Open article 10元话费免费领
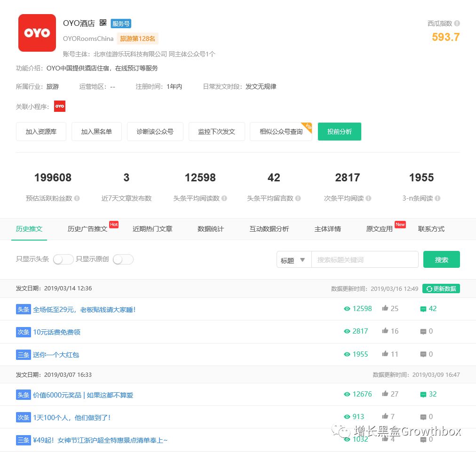The image size is (476, 452). pyautogui.click(x=57, y=332)
